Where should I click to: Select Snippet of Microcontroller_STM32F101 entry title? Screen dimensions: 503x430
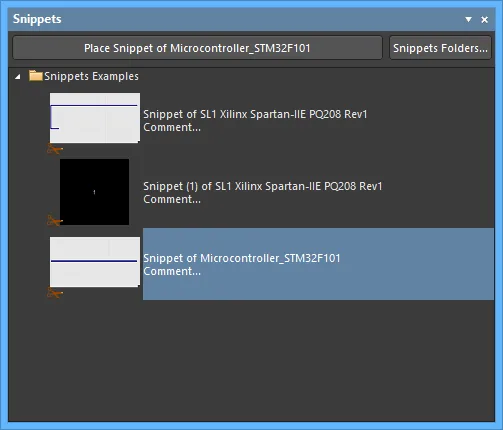pos(242,258)
